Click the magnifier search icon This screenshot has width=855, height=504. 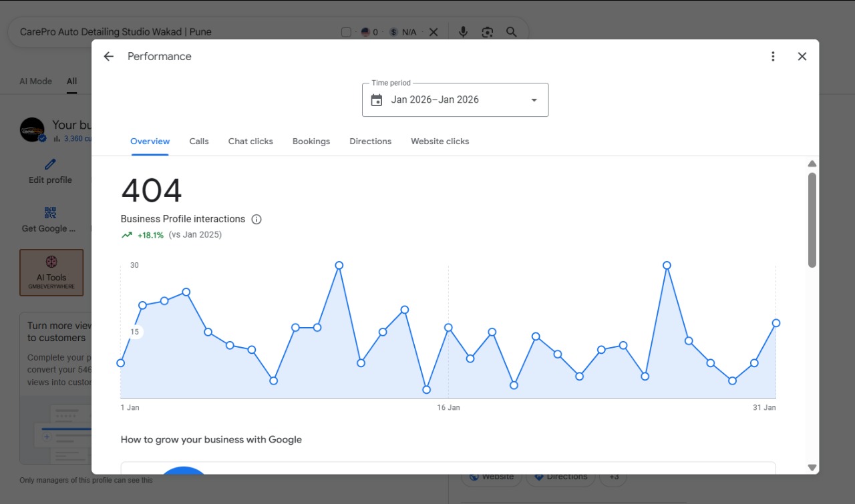tap(512, 32)
